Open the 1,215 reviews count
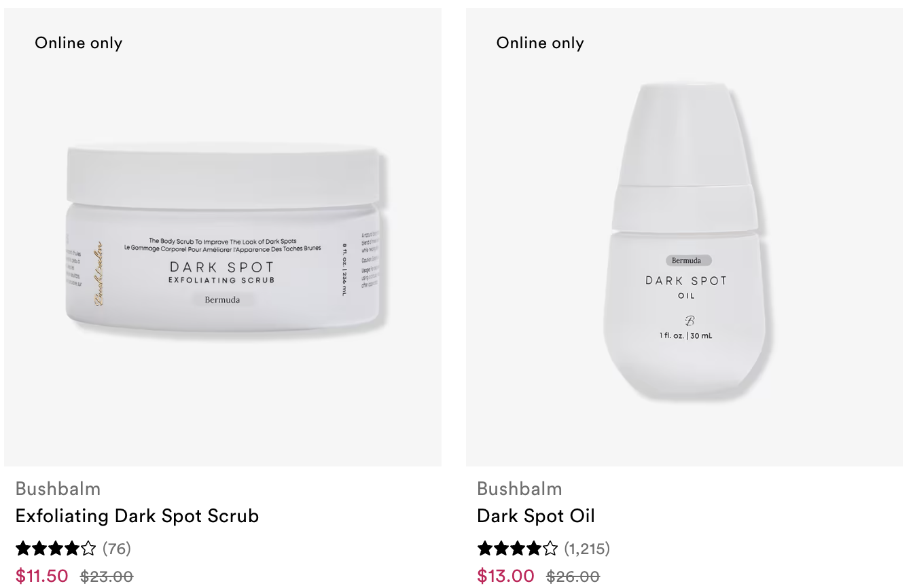 [x=587, y=549]
